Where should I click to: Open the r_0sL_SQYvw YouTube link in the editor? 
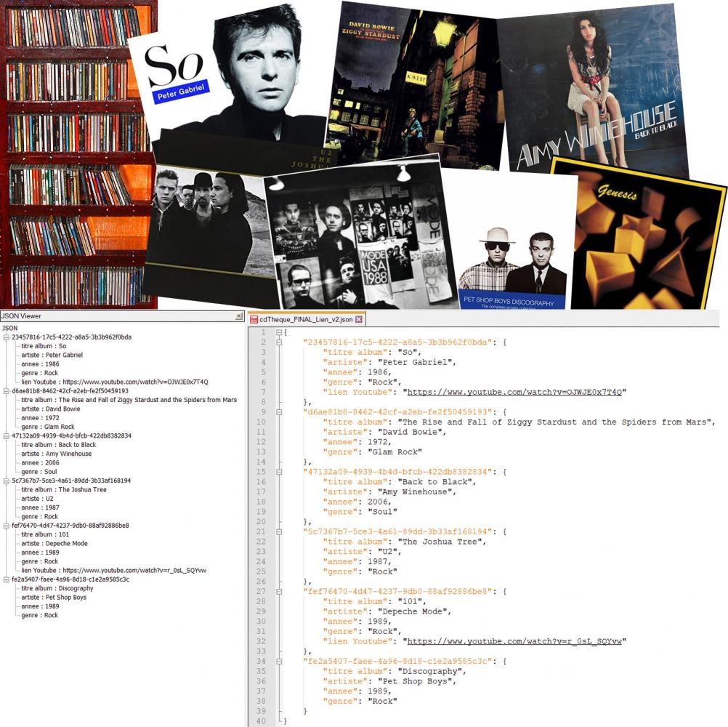[514, 641]
